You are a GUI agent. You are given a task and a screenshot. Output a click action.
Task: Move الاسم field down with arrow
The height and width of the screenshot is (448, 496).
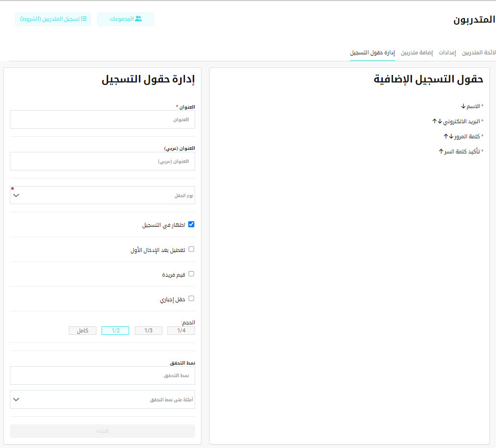point(463,106)
